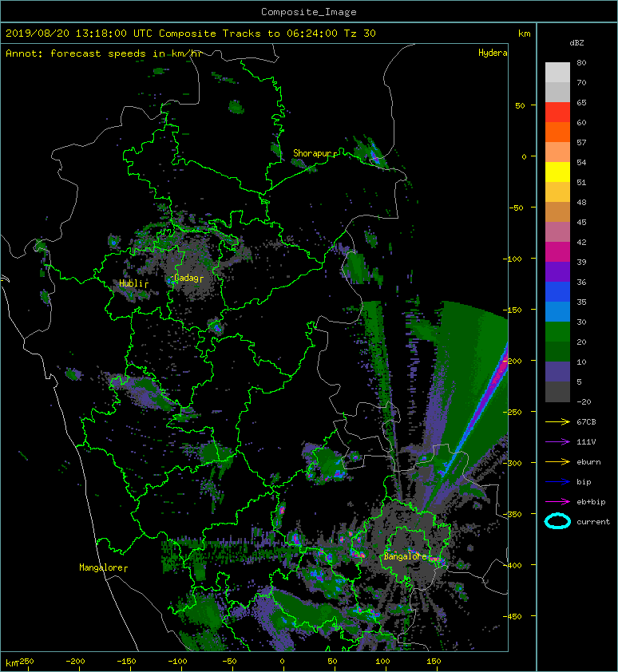The width and height of the screenshot is (618, 672).
Task: Pick the bright yellow 54 dBZ swatch
Action: [x=557, y=172]
